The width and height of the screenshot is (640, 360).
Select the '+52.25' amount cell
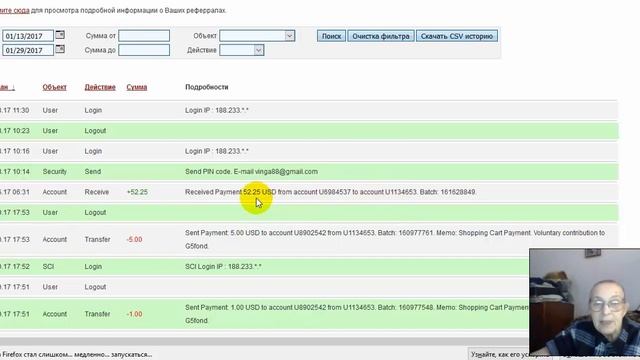[137, 192]
